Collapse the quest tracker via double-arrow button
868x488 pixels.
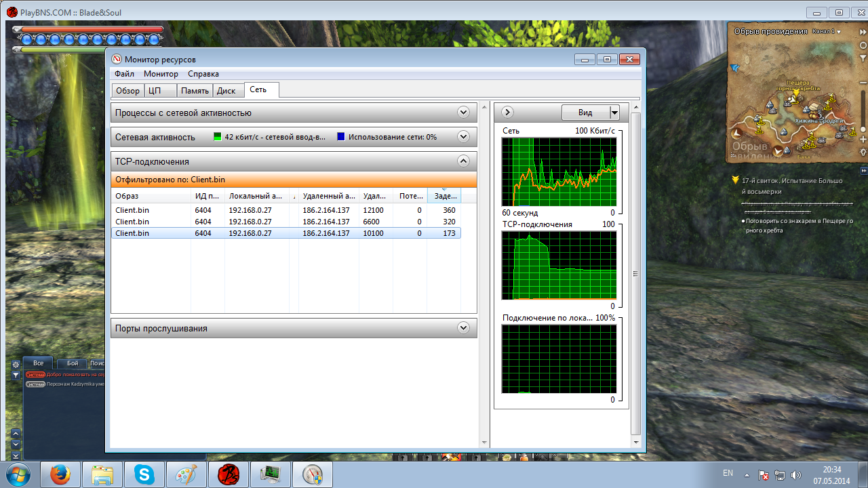863,169
